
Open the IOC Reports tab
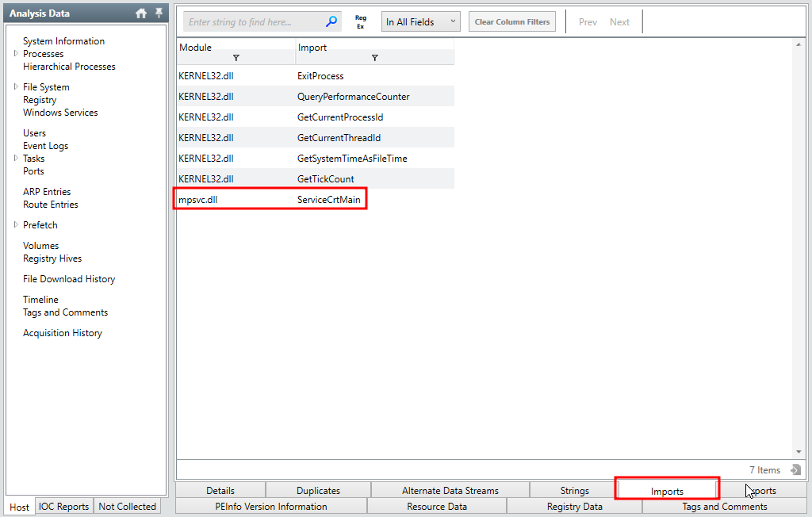point(64,507)
